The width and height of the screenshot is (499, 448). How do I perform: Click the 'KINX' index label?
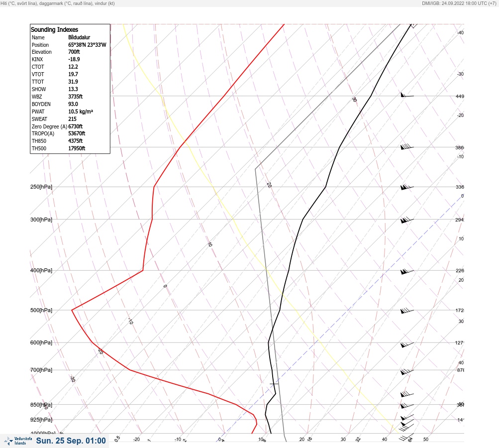click(37, 59)
